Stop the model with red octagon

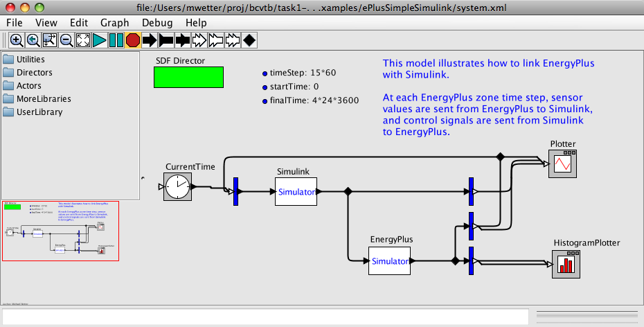133,40
